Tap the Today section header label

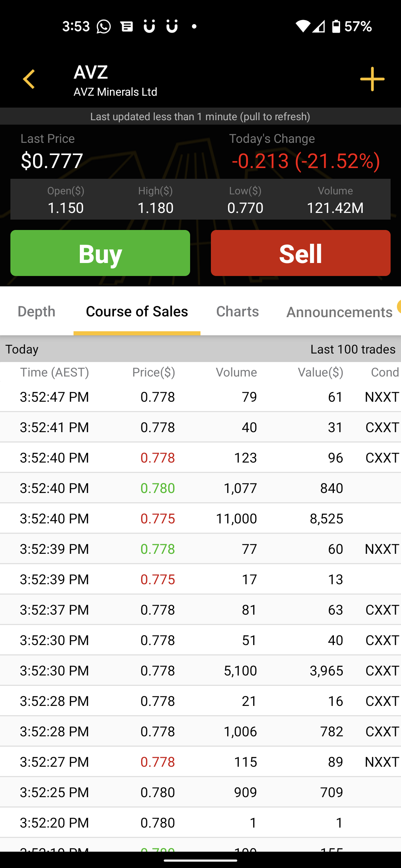(22, 349)
